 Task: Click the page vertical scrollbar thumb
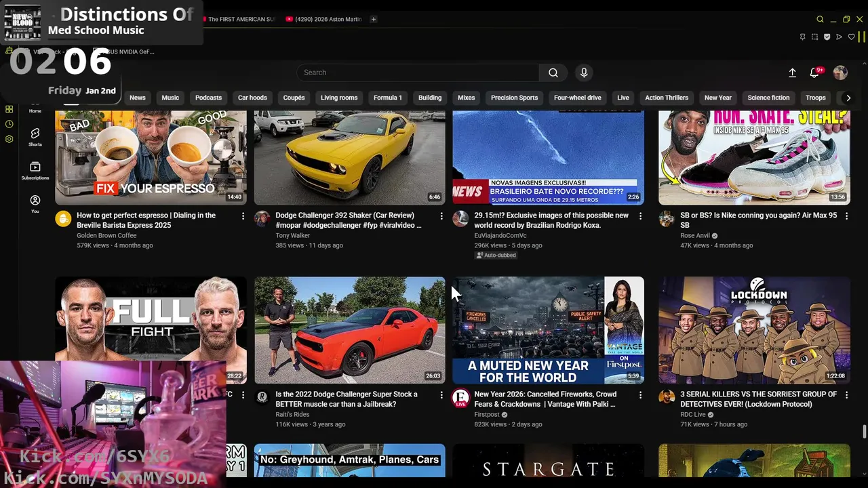(864, 432)
